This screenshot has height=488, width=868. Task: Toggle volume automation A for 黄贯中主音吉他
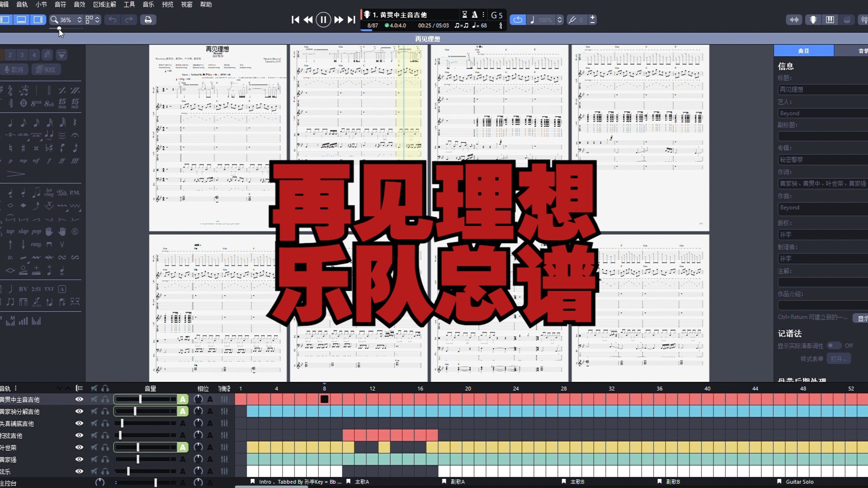coord(182,399)
